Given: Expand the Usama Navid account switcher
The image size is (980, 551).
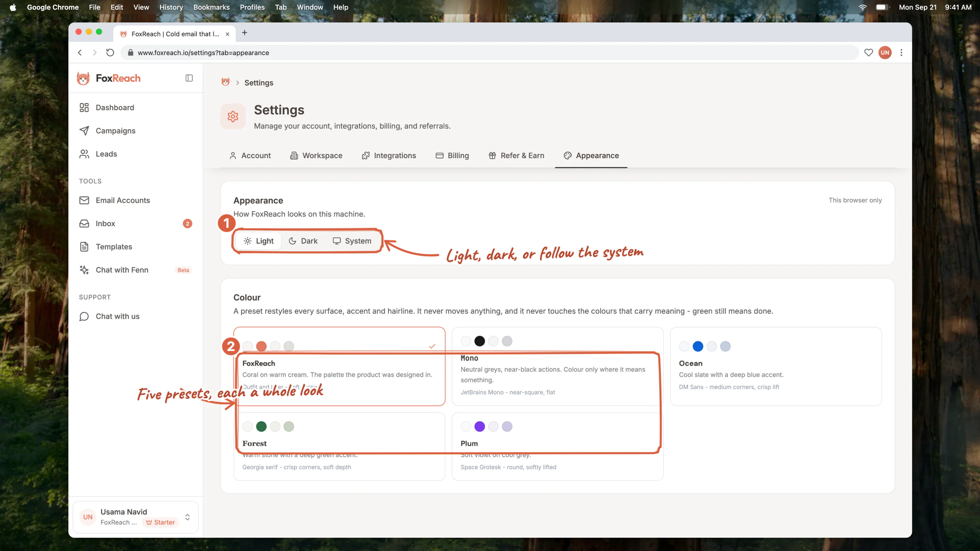Looking at the screenshot, I should 135,517.
